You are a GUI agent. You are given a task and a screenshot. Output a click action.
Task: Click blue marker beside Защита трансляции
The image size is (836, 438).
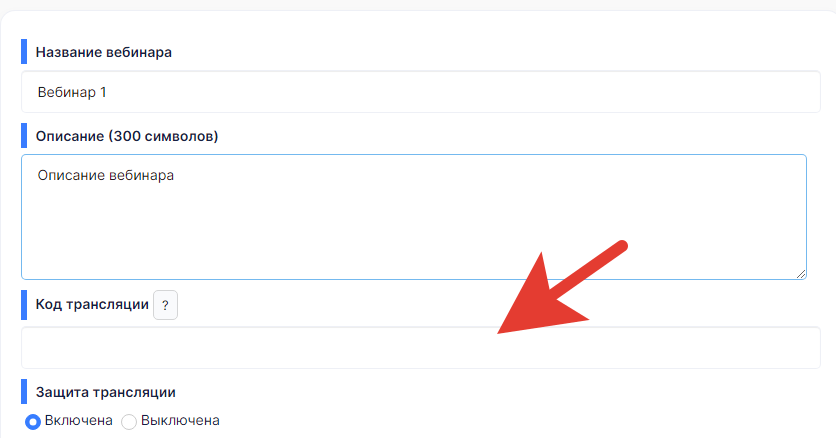click(24, 392)
